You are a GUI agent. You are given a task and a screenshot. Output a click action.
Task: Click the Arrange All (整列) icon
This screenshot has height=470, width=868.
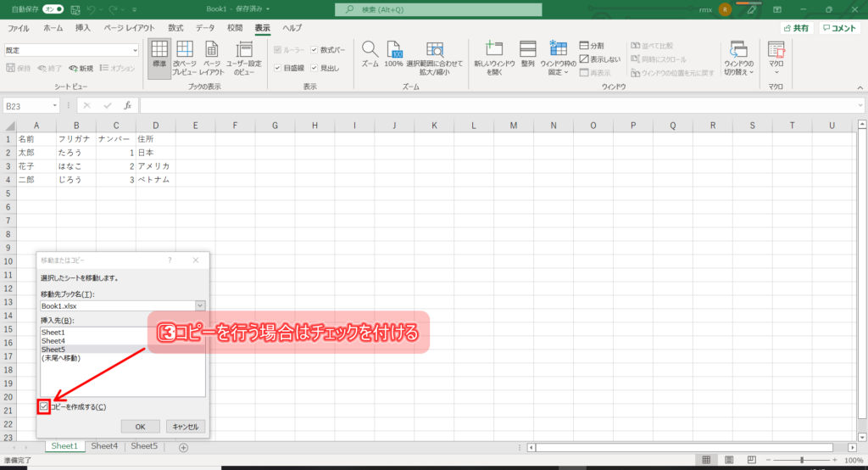[x=527, y=53]
